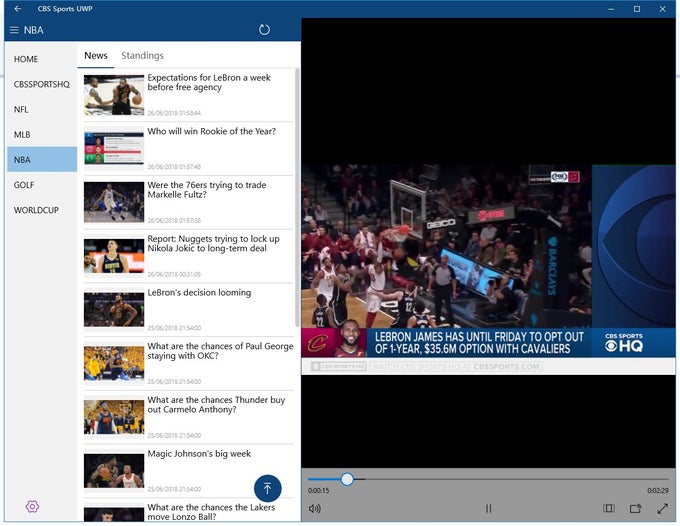
Task: Open settings with the gear icon
Action: 32,506
